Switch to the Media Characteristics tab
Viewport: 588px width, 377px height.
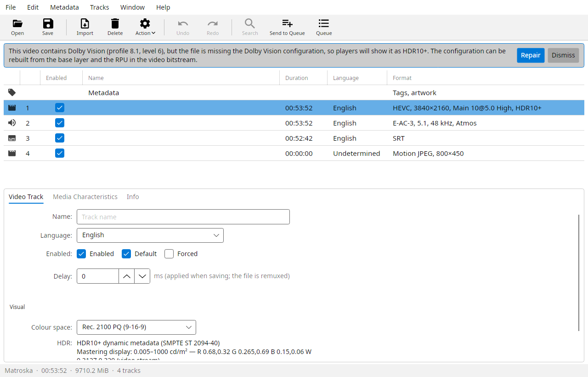(85, 197)
